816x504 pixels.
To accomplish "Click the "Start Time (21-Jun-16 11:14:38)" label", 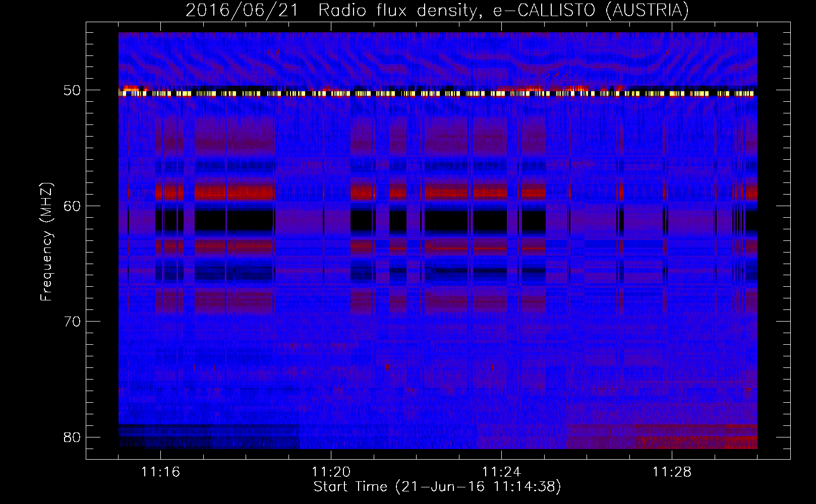I will click(437, 487).
